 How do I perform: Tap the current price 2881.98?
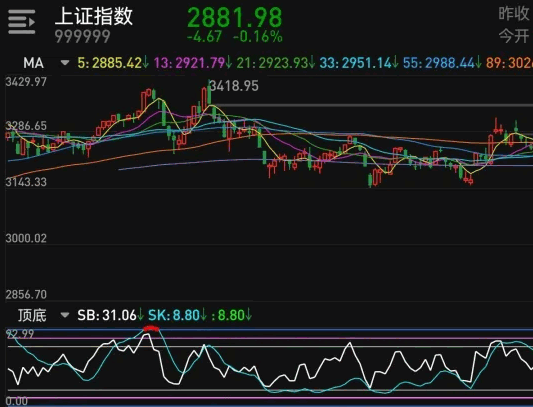(235, 17)
